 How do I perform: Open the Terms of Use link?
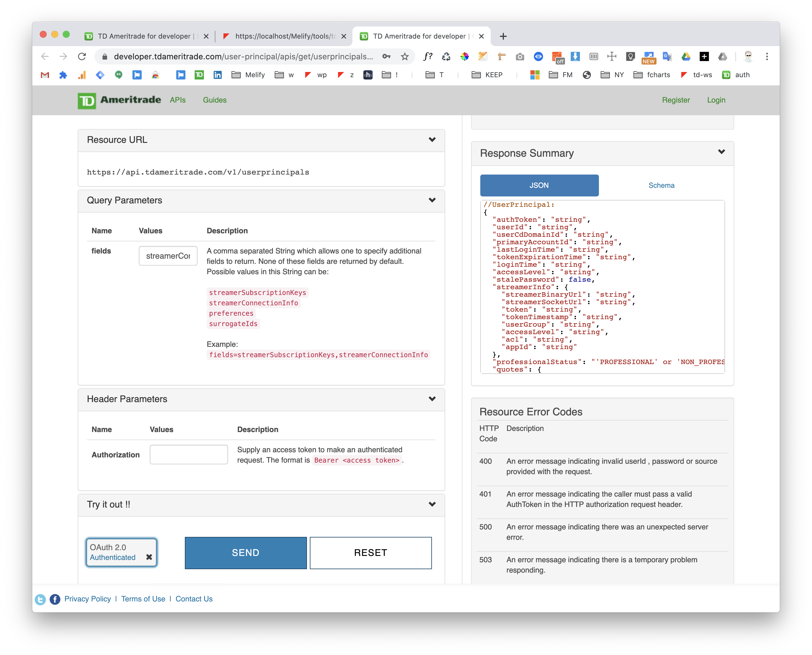coord(143,599)
